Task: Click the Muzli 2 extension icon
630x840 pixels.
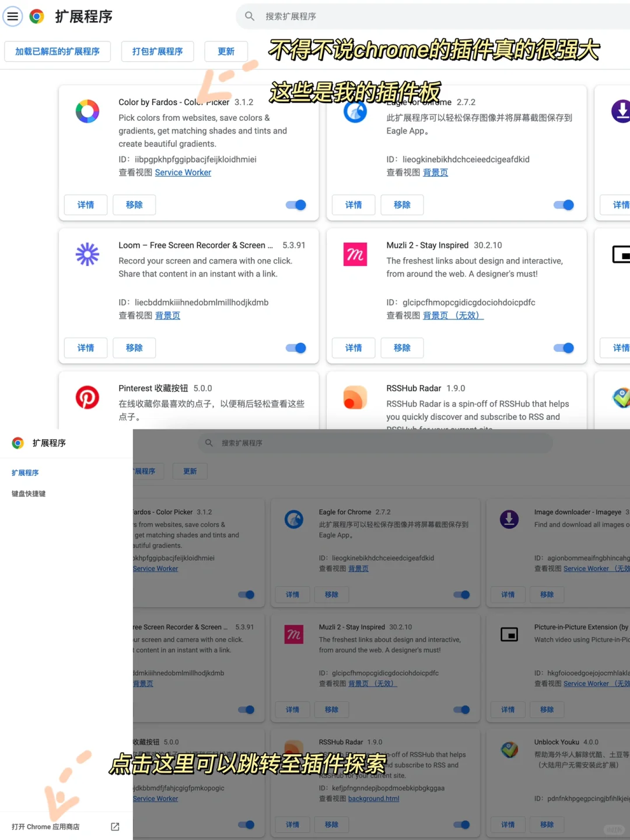Action: point(355,254)
